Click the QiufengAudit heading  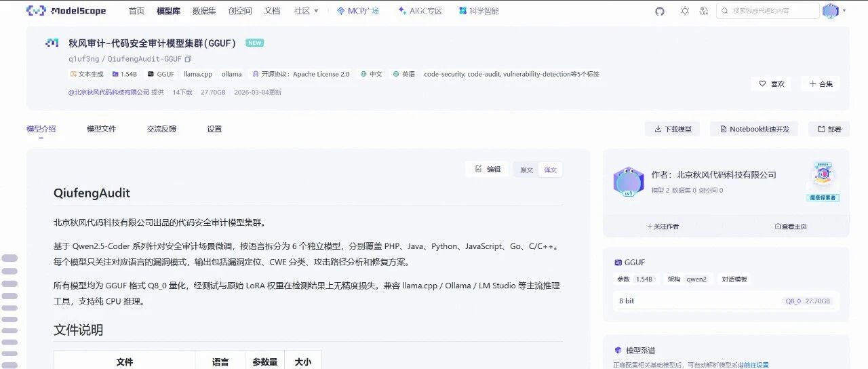tap(92, 193)
